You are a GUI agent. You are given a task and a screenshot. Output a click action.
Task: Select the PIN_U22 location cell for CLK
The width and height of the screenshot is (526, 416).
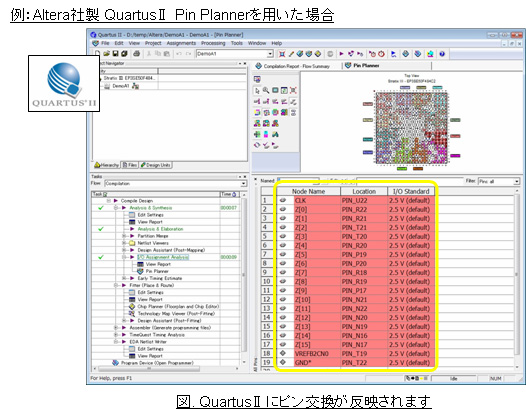(364, 200)
